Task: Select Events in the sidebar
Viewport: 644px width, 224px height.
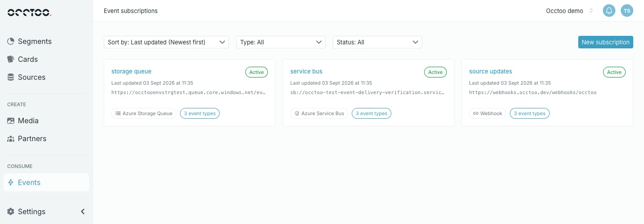Action: point(46,182)
